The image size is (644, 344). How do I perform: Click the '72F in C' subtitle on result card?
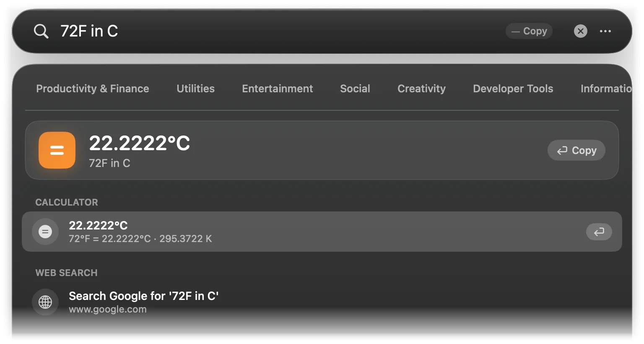(109, 163)
